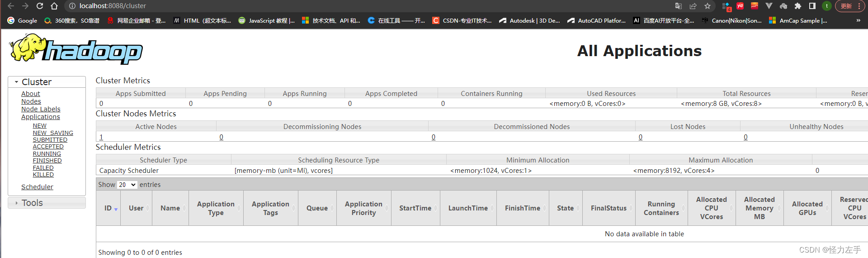Click the browser home icon
The width and height of the screenshot is (868, 258).
click(54, 6)
